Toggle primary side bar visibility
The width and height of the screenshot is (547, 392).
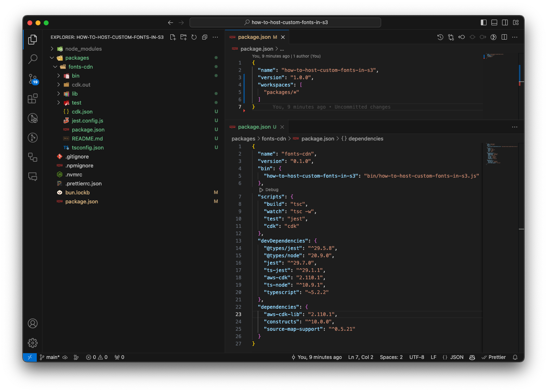pyautogui.click(x=484, y=22)
